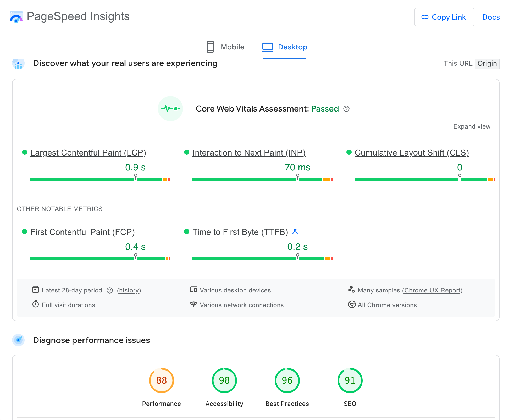
Task: Select the This URL toggle option
Action: [x=458, y=64]
